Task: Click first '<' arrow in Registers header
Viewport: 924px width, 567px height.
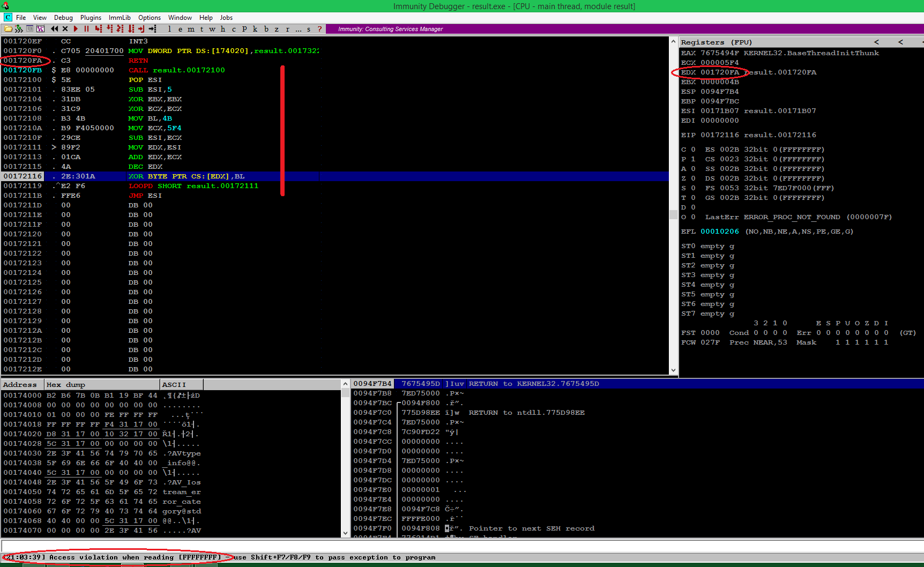Action: 876,42
